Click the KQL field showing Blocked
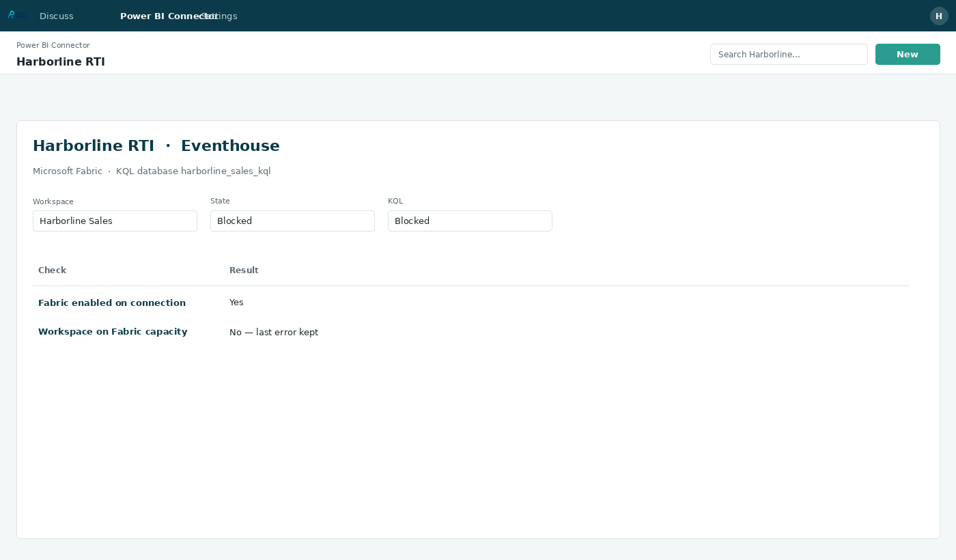 [470, 221]
